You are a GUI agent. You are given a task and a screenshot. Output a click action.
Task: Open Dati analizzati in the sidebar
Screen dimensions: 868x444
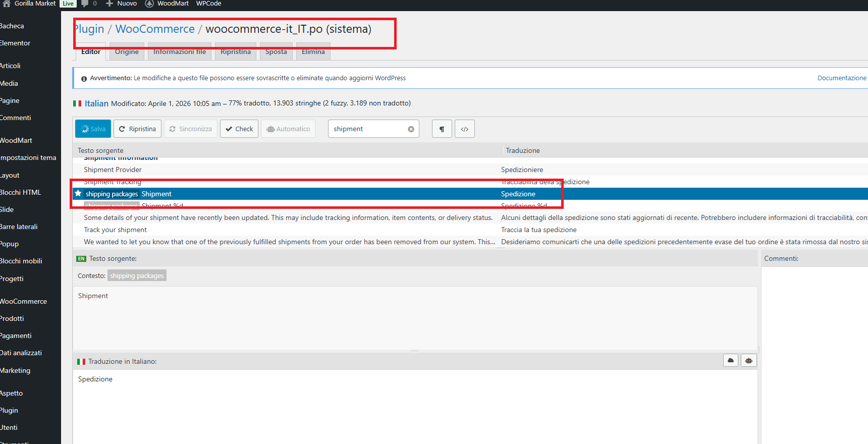tap(21, 353)
